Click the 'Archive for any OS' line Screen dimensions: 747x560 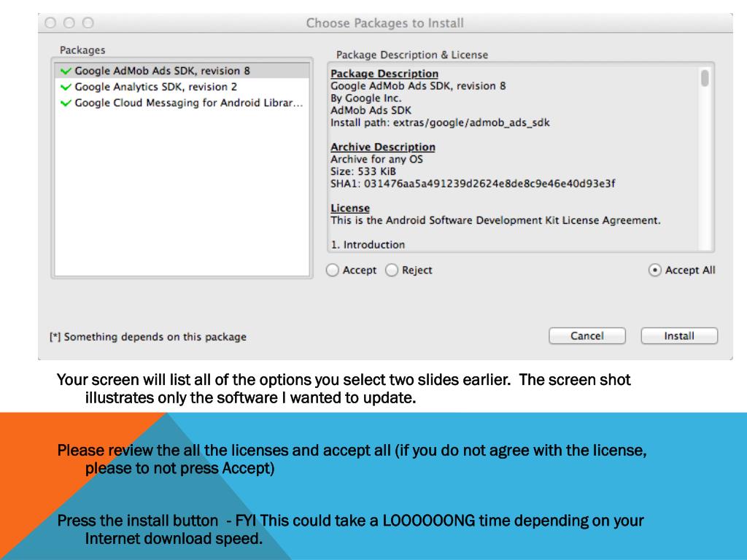[376, 159]
